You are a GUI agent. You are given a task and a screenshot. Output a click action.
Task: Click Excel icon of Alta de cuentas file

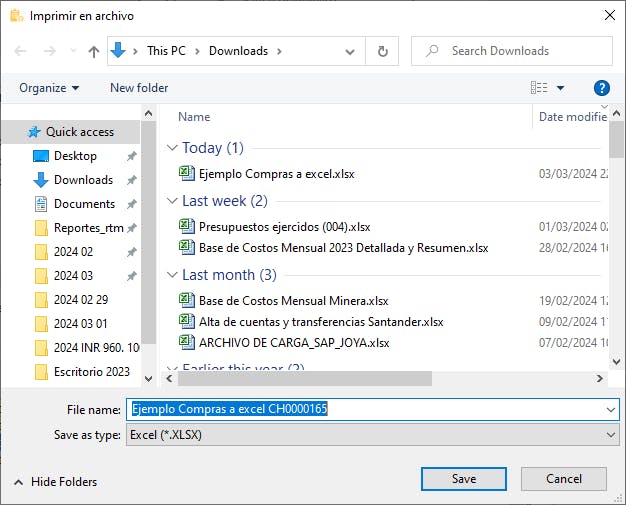click(186, 321)
